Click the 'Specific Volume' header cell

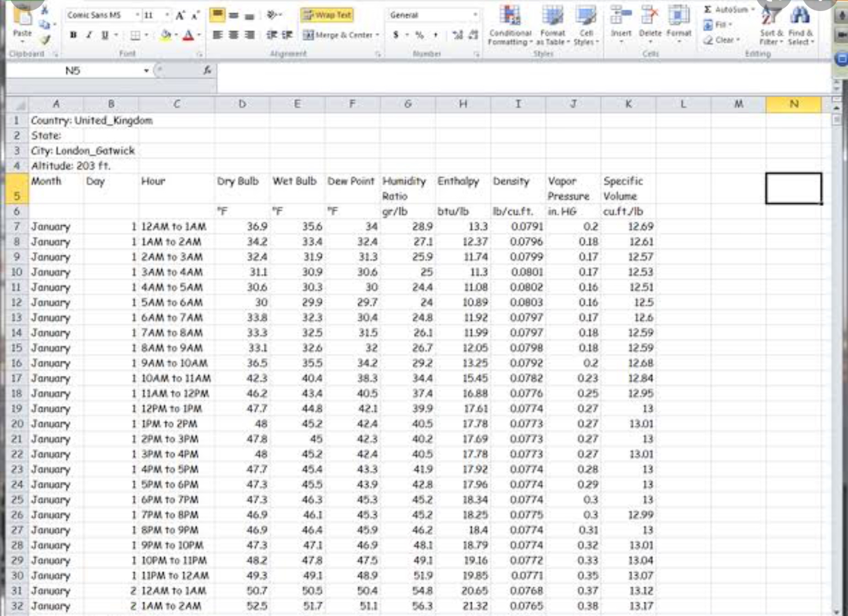[x=628, y=188]
